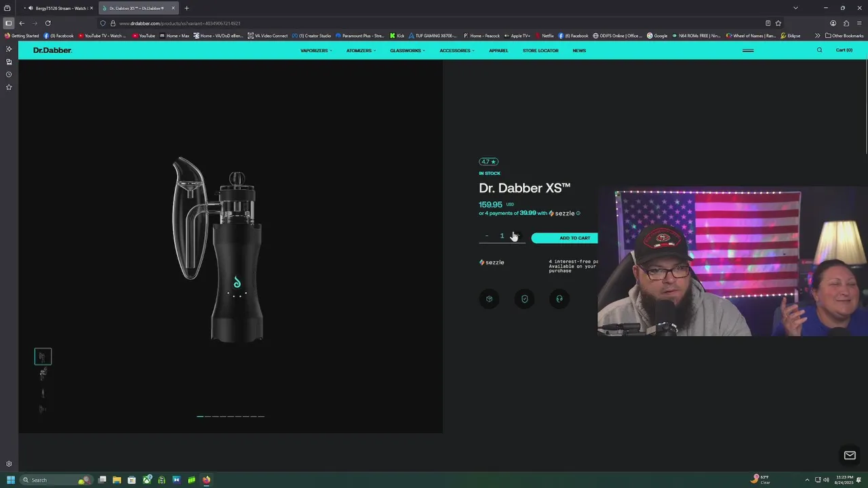Click the Sezzle logo below quantity
Image resolution: width=868 pixels, height=488 pixels.
click(492, 262)
